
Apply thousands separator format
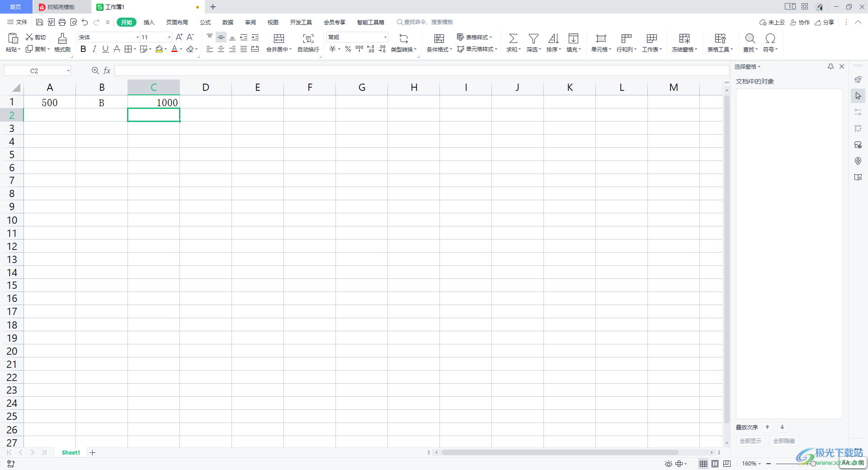tap(359, 49)
